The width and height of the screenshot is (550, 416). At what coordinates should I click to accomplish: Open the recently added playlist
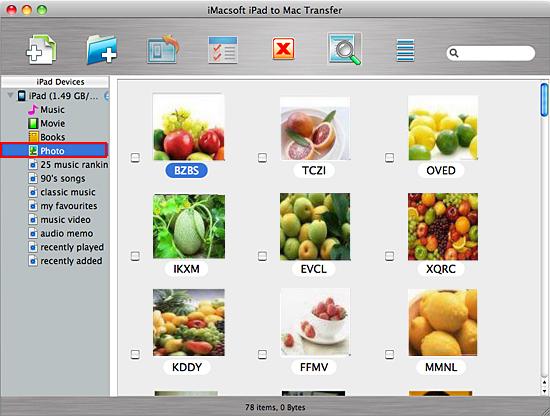(71, 261)
